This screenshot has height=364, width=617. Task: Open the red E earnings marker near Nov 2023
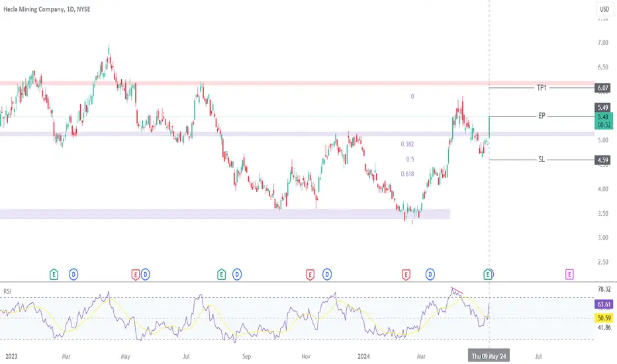(310, 274)
